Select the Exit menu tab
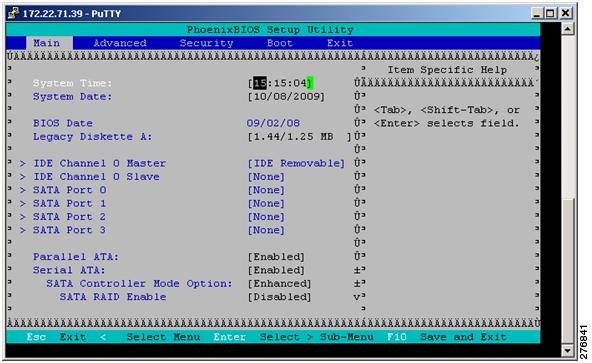Screen dimensions: 592x363 (x=340, y=43)
